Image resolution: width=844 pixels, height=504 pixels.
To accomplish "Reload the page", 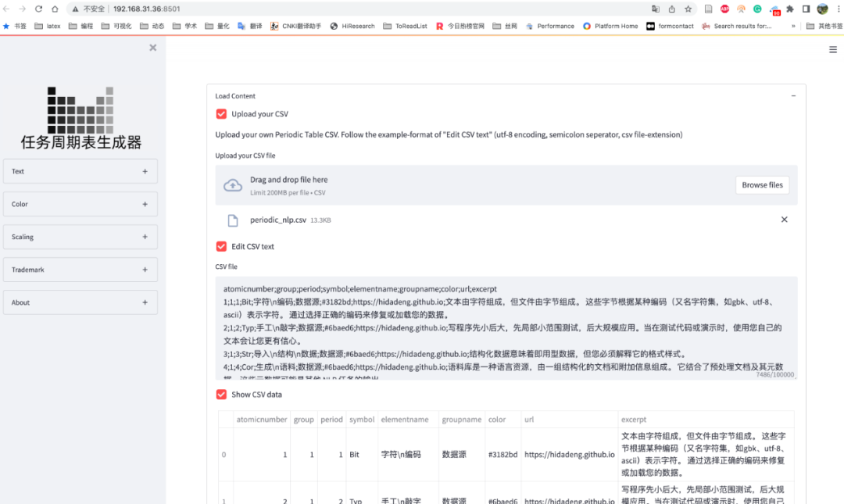I will click(x=39, y=9).
